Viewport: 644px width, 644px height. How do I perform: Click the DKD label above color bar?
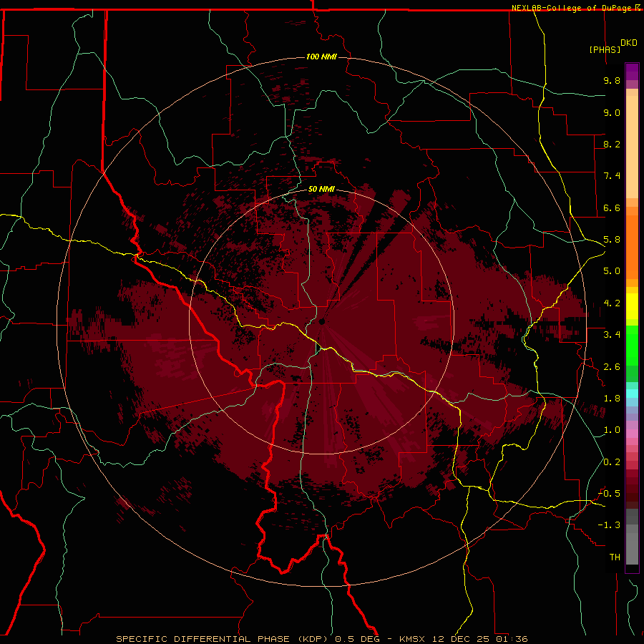[629, 43]
